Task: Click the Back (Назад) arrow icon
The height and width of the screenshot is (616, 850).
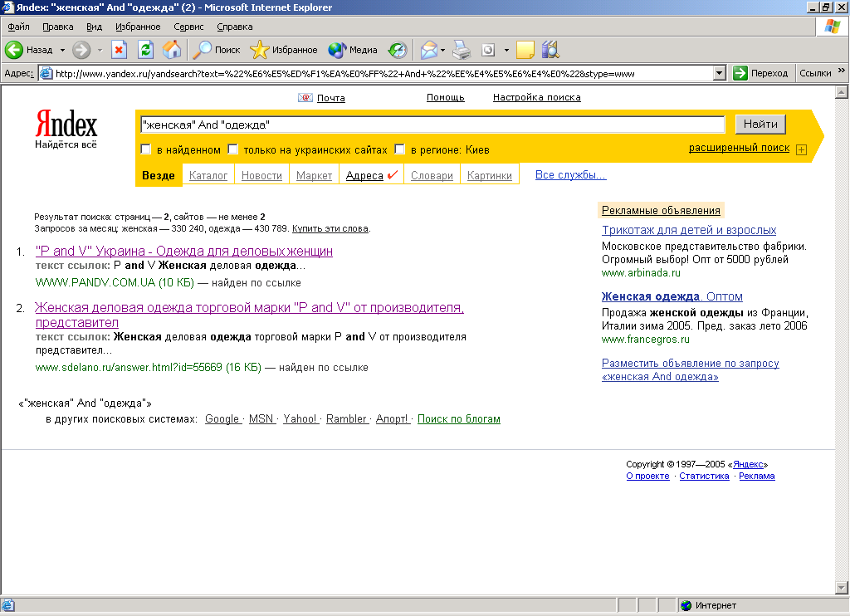Action: [14, 50]
